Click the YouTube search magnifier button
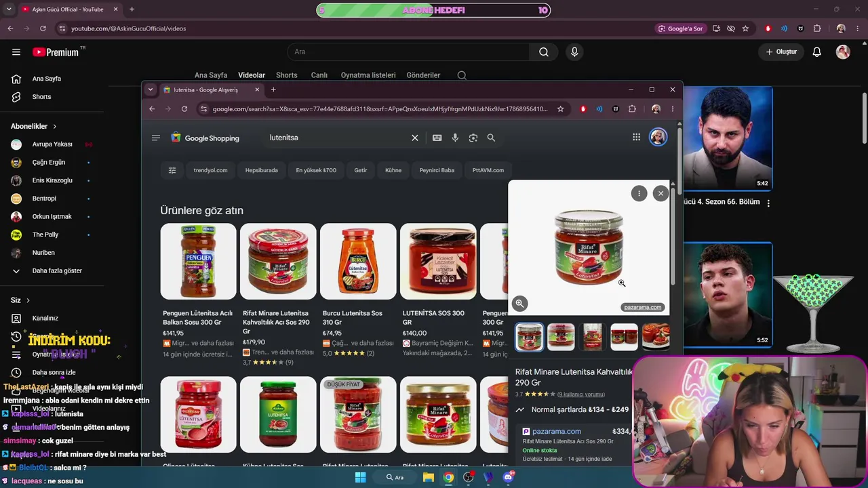The width and height of the screenshot is (868, 488). 544,52
